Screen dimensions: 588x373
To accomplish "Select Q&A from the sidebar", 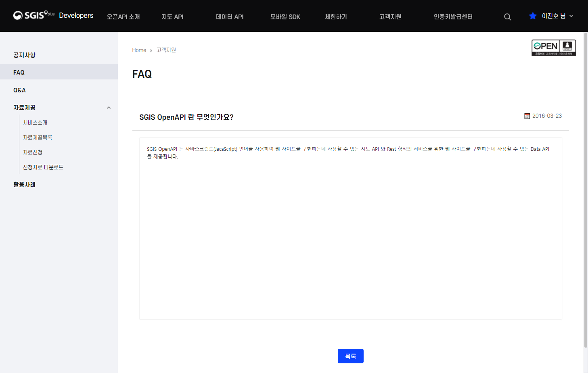I will click(x=19, y=90).
